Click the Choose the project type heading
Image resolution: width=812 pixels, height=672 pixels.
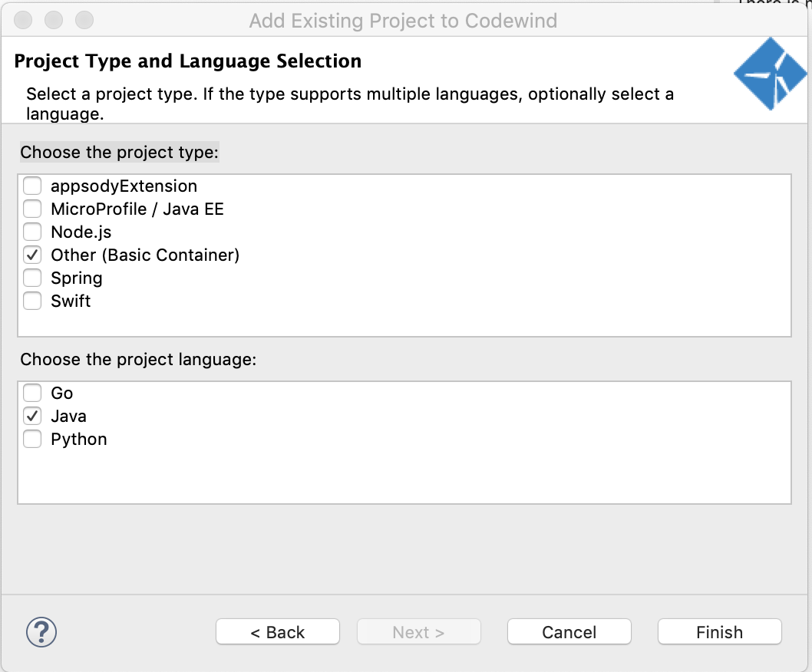119,152
